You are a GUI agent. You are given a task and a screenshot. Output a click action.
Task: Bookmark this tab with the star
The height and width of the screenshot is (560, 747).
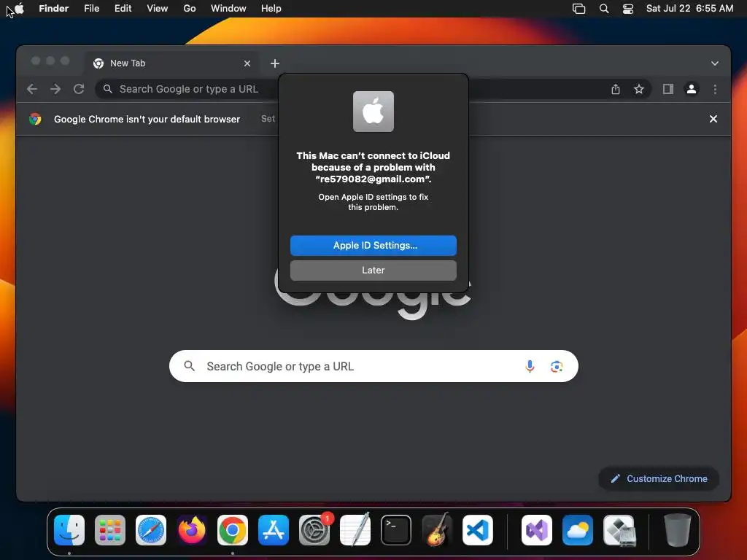click(x=639, y=89)
